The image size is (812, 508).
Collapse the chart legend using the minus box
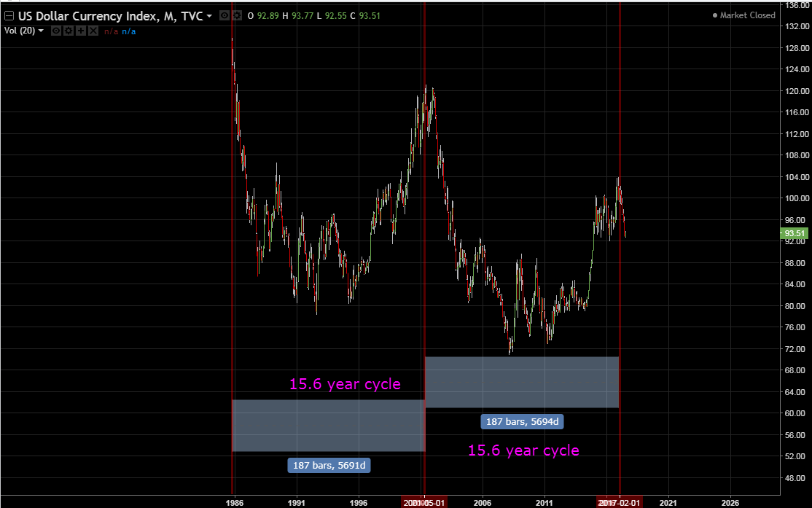pyautogui.click(x=9, y=15)
